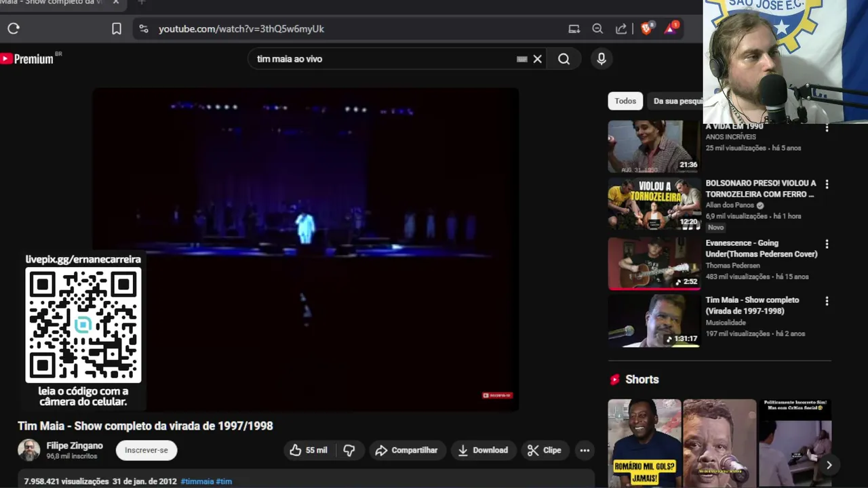Create a clip with 'Clipe' button

click(545, 450)
